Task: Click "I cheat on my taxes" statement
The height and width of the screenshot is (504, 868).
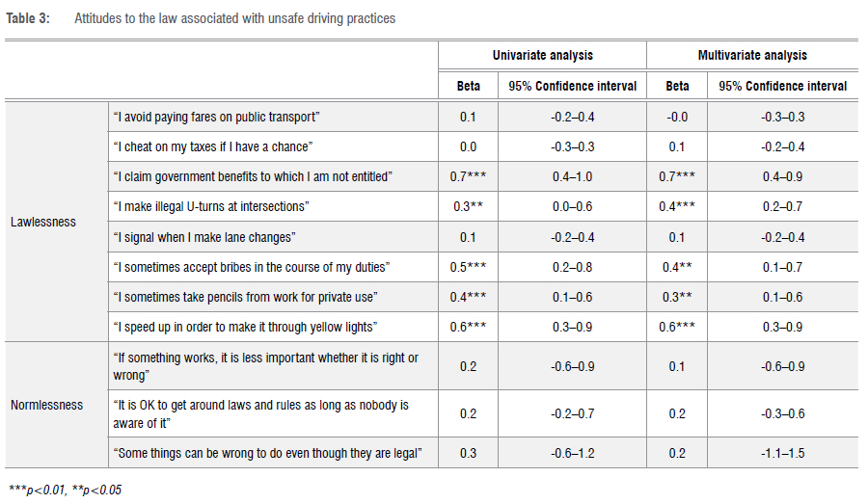Action: 212,146
